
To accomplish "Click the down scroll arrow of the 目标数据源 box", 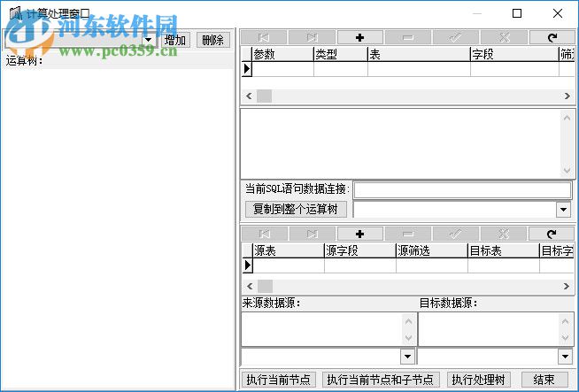I will click(566, 337).
